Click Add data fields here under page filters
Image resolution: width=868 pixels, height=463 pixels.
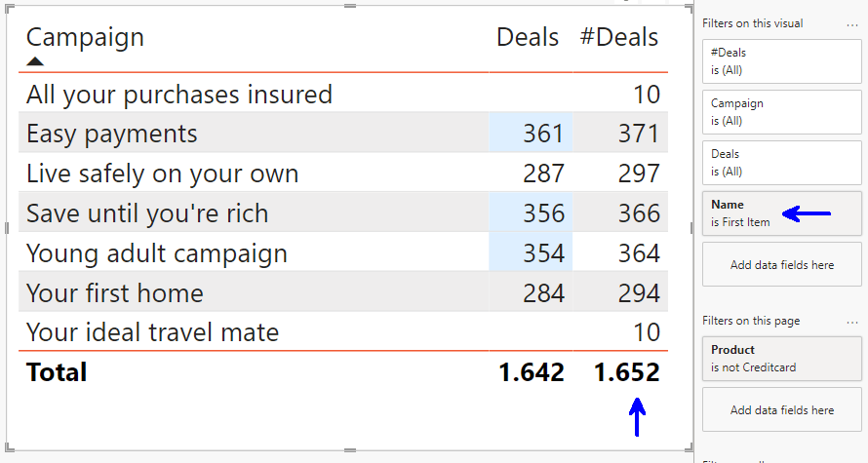tap(781, 410)
